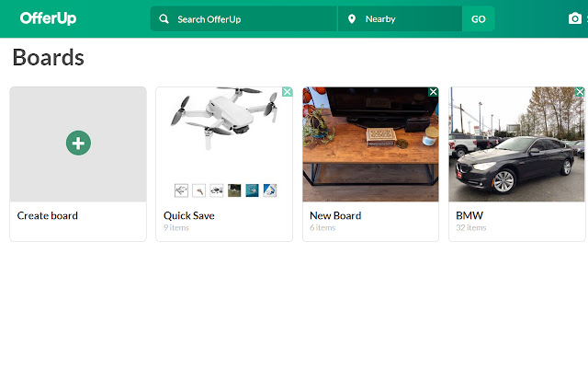The height and width of the screenshot is (368, 588).
Task: Open the BMW car cover image
Action: 516,144
